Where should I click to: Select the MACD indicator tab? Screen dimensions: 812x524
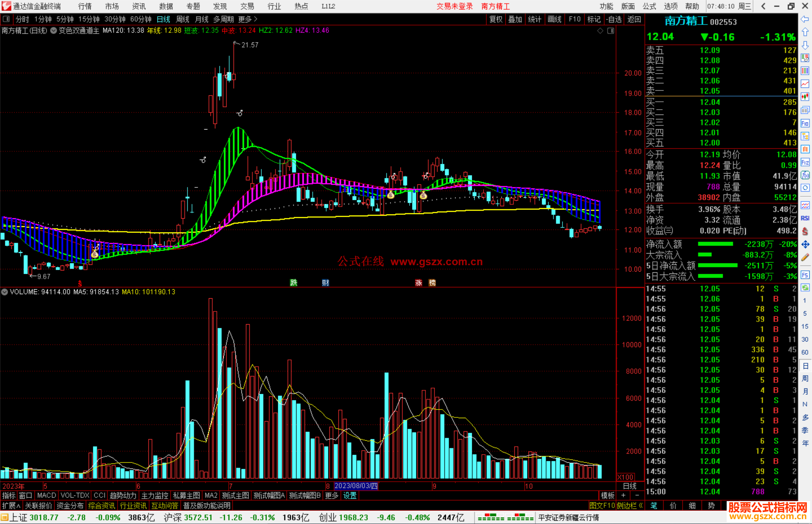pos(47,495)
